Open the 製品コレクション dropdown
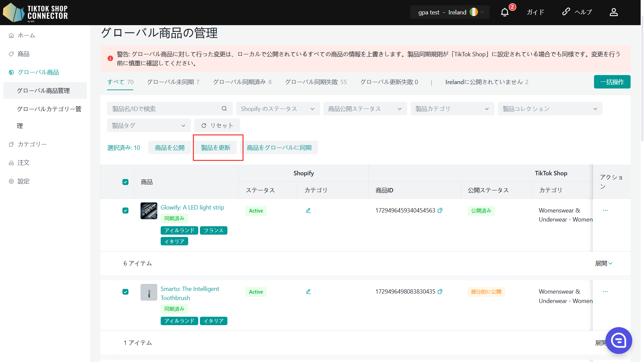 [x=550, y=109]
